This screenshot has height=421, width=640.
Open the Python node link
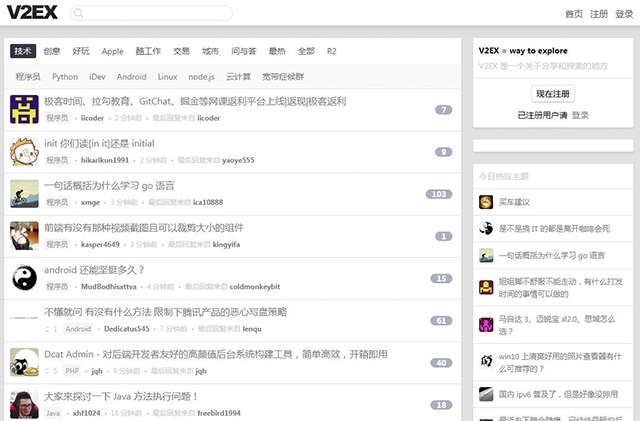pyautogui.click(x=65, y=76)
